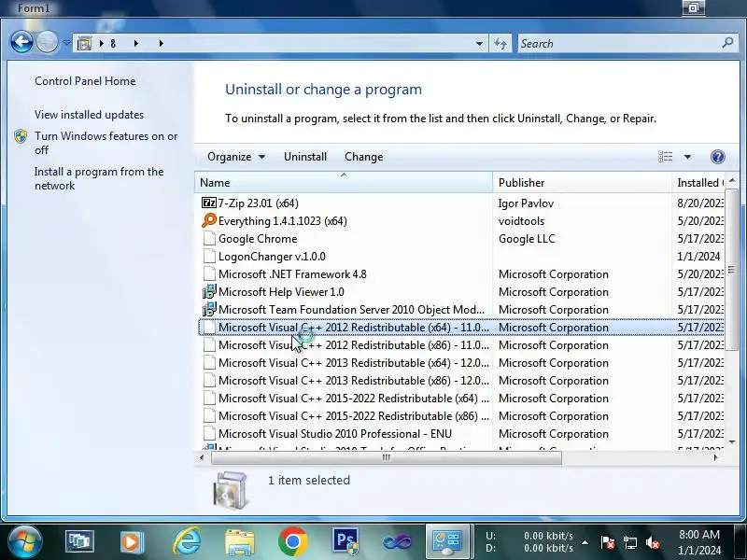Click the Refresh button next to address bar
The image size is (747, 560).
click(500, 43)
